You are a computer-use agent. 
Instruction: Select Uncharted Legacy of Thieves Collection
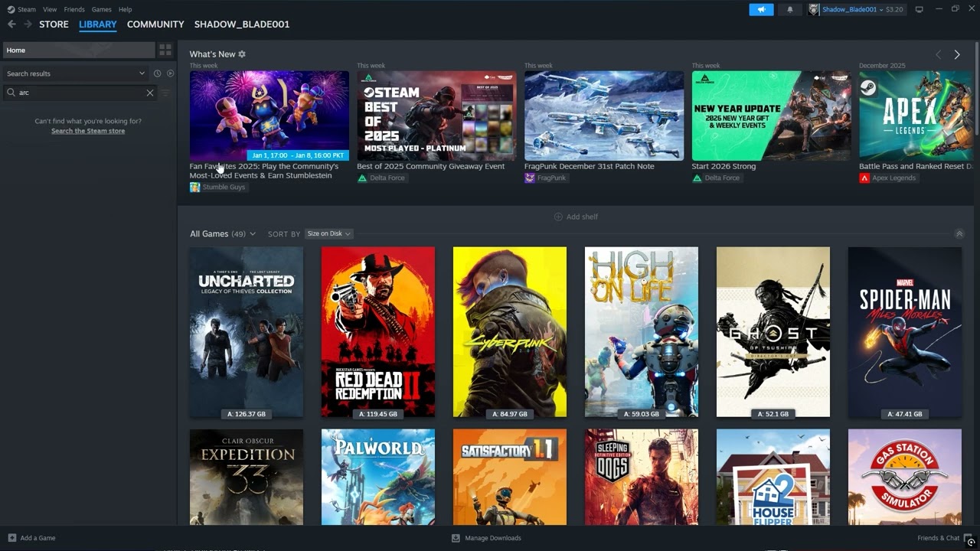click(247, 332)
